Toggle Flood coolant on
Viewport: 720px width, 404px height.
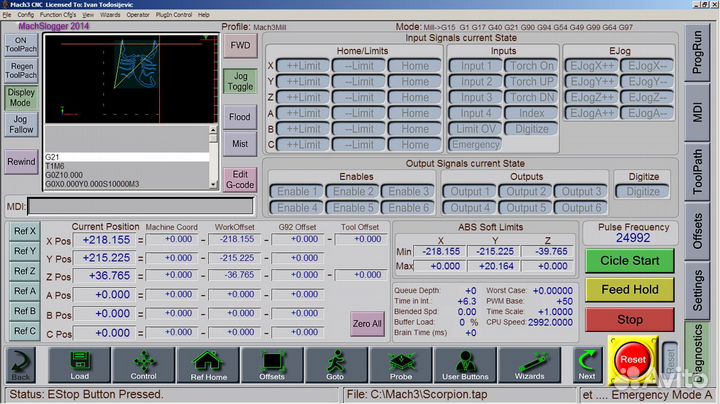(240, 117)
